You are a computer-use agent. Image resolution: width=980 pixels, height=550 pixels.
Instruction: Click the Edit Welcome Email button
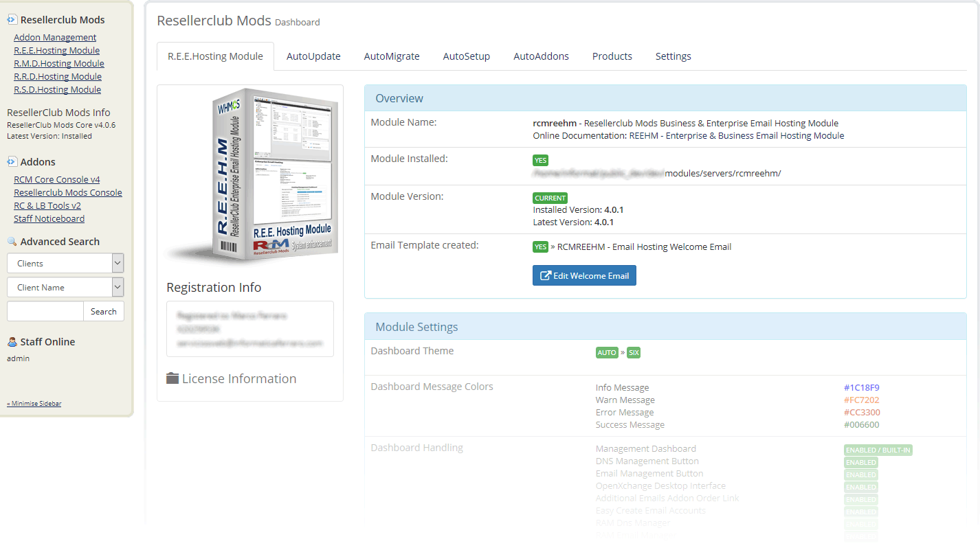point(584,275)
